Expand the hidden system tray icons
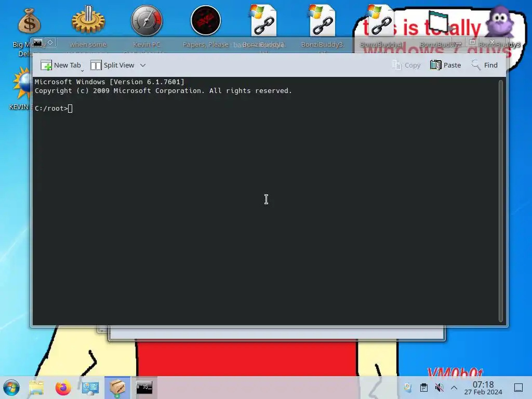The width and height of the screenshot is (532, 399). 454,388
